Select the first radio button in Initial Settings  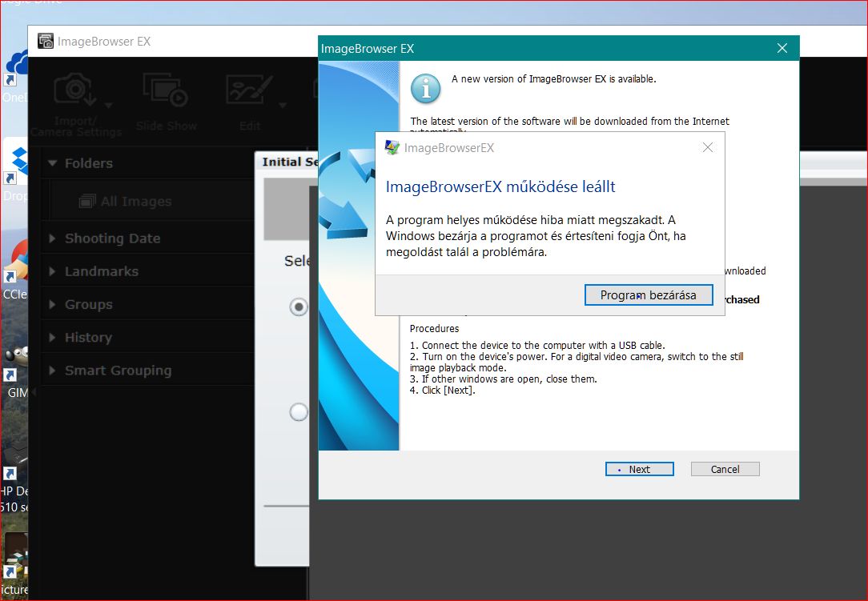coord(299,307)
